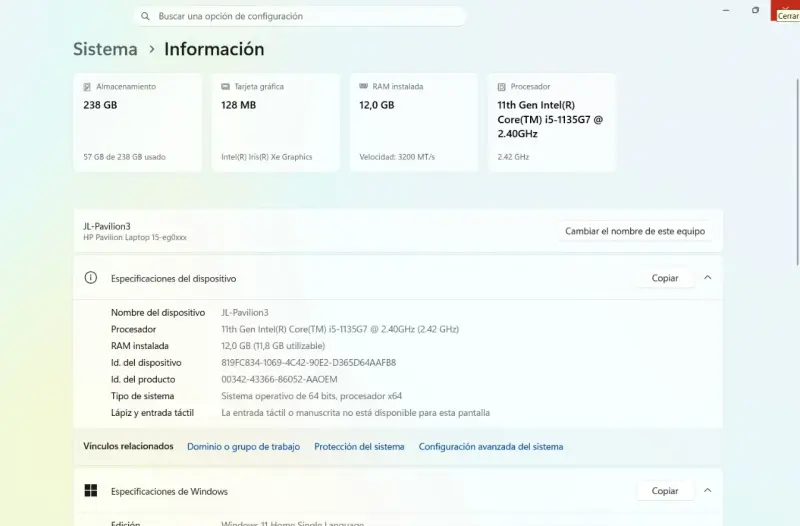Click the info icon beside Especificaciones del dispositivo
This screenshot has width=800, height=526.
(91, 278)
